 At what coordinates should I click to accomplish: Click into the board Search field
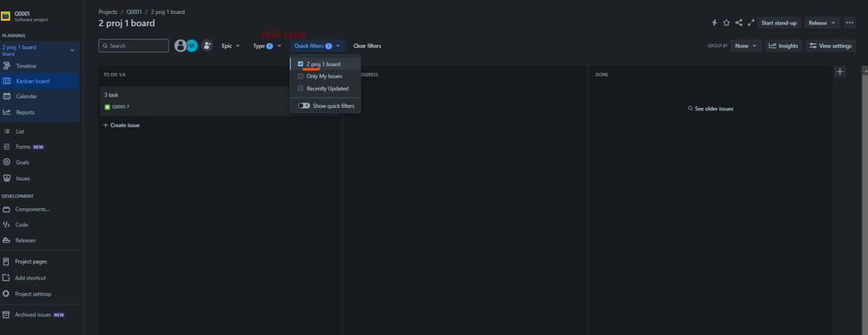[x=134, y=46]
